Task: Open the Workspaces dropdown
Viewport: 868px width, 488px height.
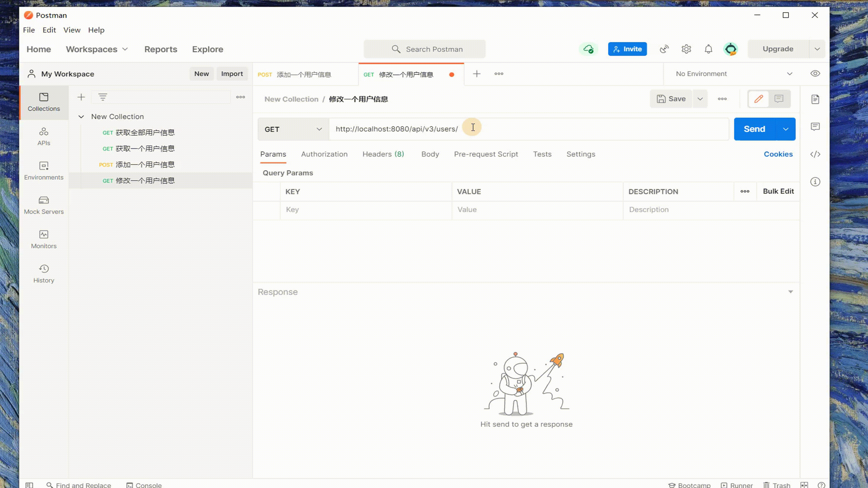Action: tap(97, 49)
